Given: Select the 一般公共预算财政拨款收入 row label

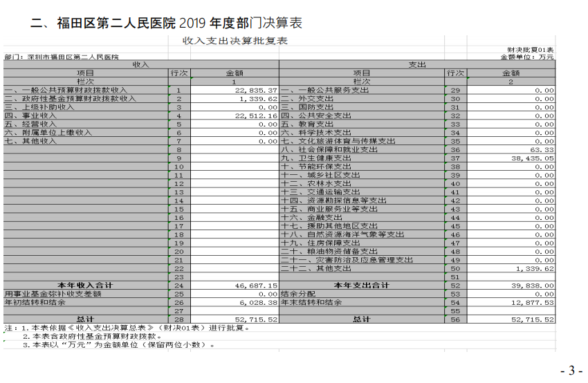Looking at the screenshot, I should (66, 90).
